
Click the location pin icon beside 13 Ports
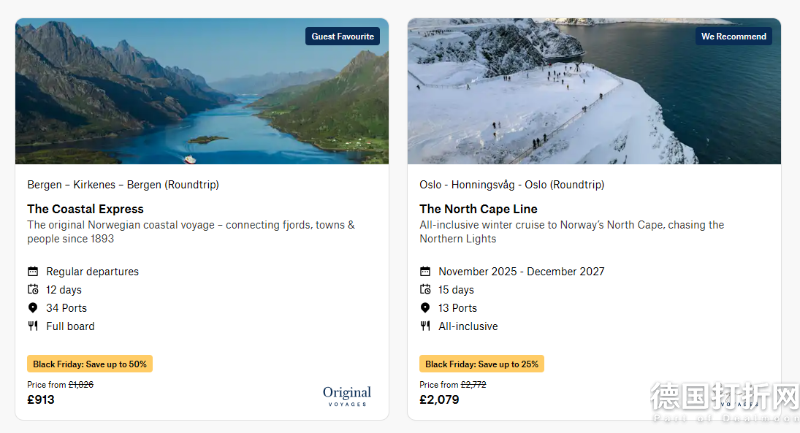(x=425, y=308)
